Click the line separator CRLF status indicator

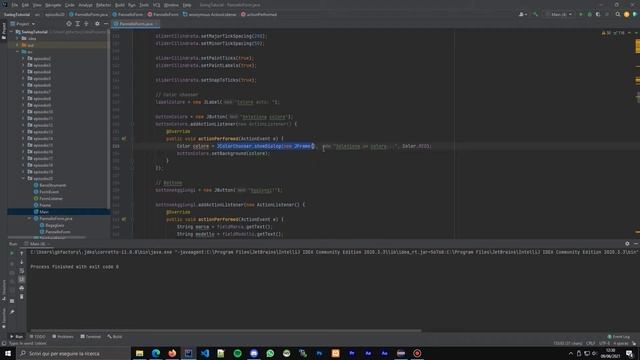590,343
